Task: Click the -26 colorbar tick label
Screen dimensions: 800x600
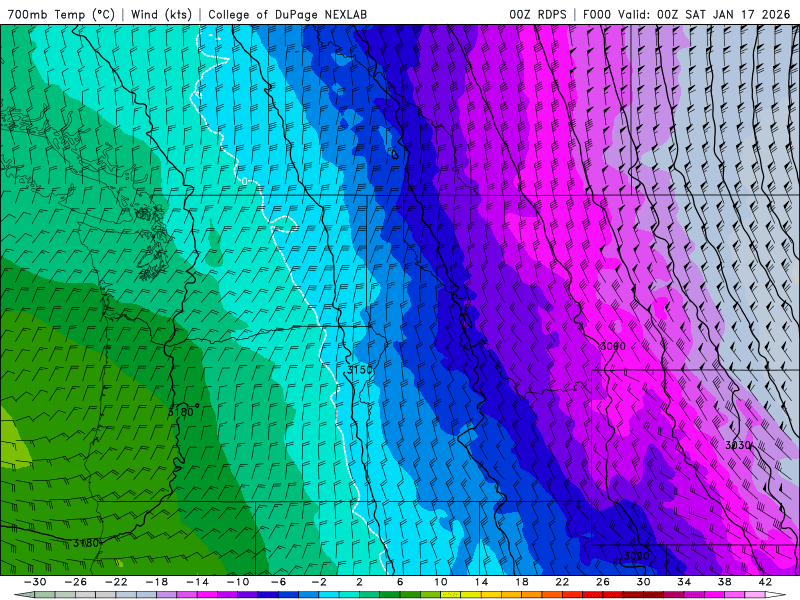Action: [x=76, y=582]
